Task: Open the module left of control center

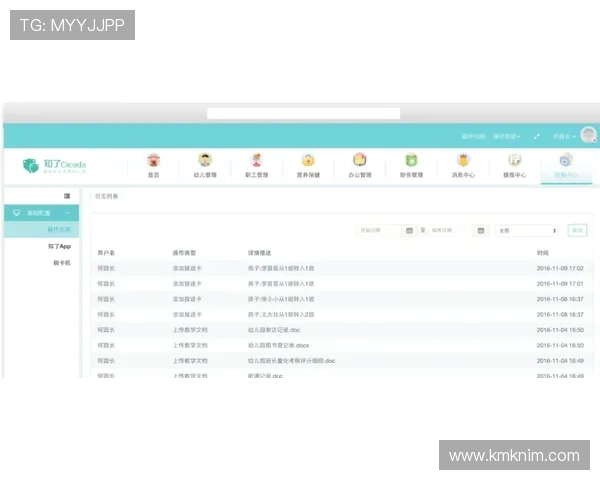Action: click(515, 165)
